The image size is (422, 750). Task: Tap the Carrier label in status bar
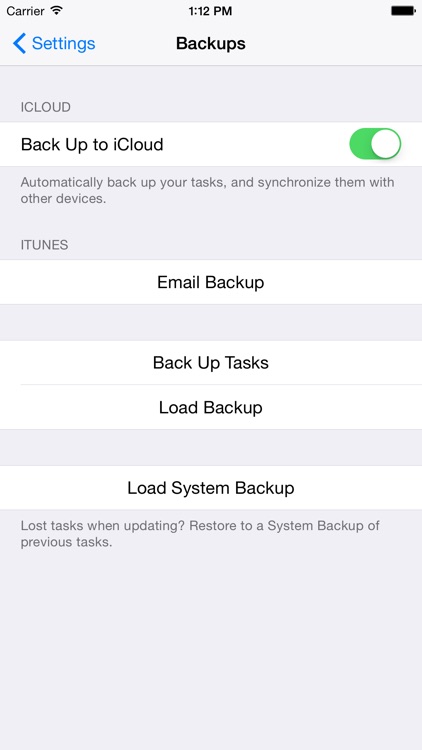tap(25, 11)
